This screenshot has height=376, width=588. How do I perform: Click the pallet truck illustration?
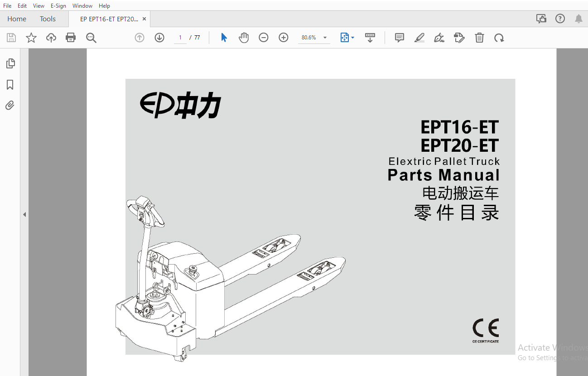[230, 280]
